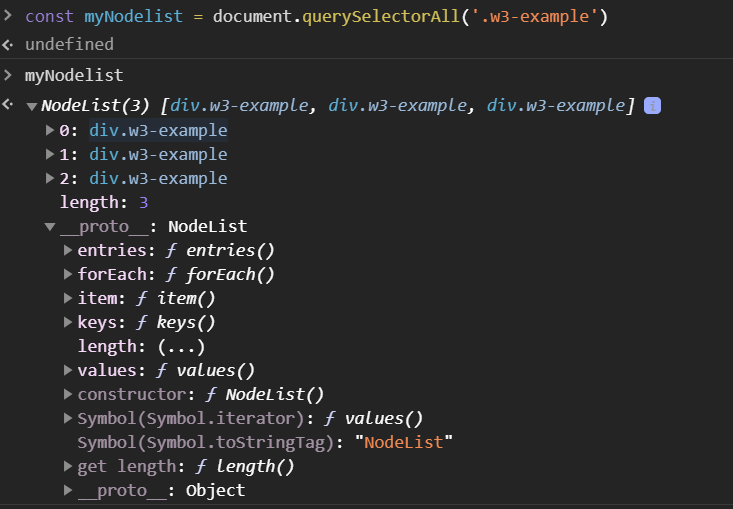Expand the constructor NodeList() property
The image size is (733, 509).
68,394
